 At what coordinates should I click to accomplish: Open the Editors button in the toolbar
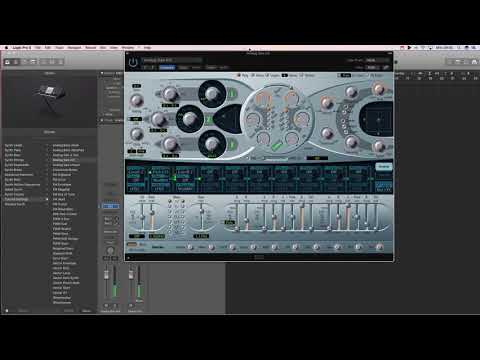pos(60,62)
